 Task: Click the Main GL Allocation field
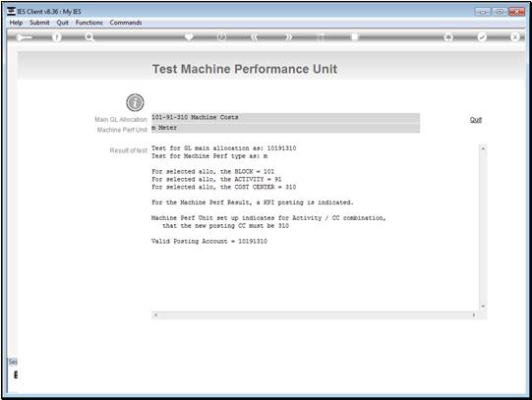pos(285,118)
